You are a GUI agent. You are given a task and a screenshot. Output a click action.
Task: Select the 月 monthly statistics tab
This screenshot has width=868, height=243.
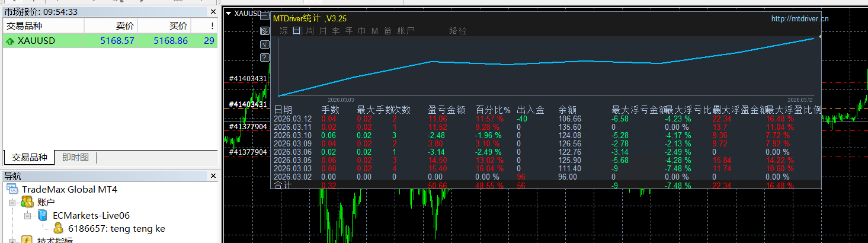(x=323, y=31)
